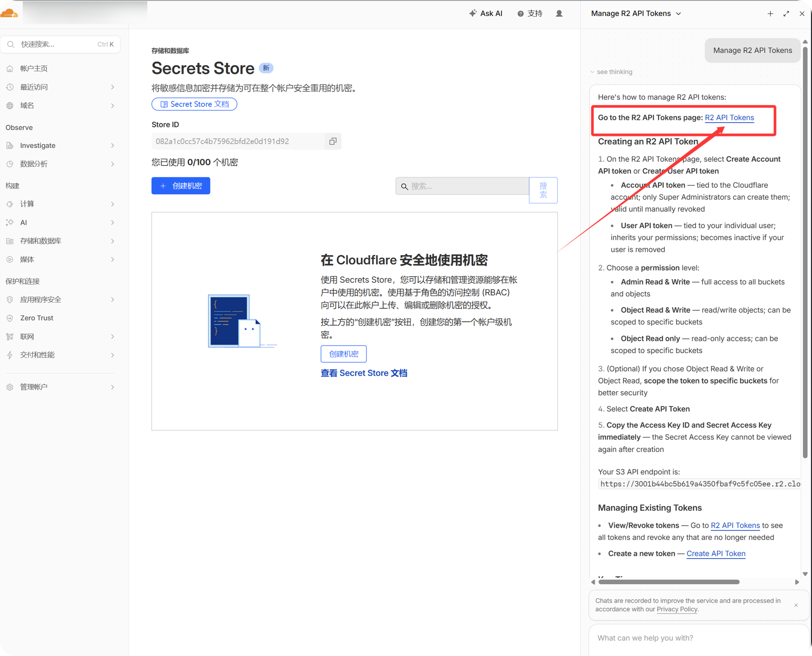Click the Store ID value field

click(237, 141)
